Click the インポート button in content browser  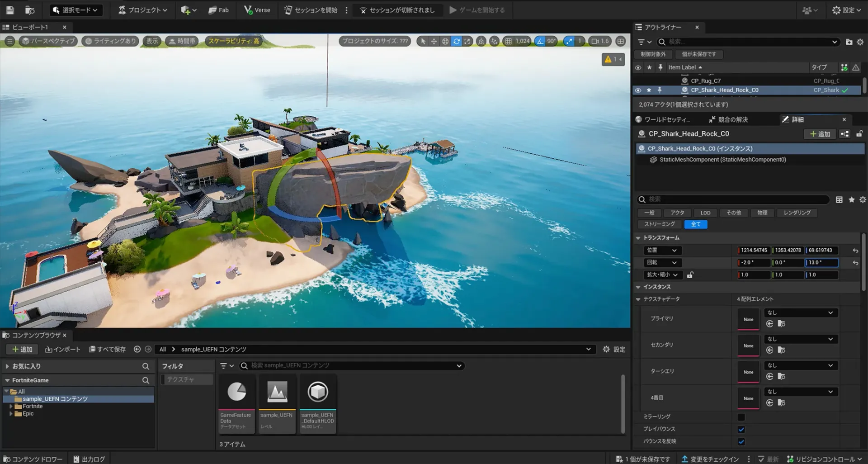[62, 349]
